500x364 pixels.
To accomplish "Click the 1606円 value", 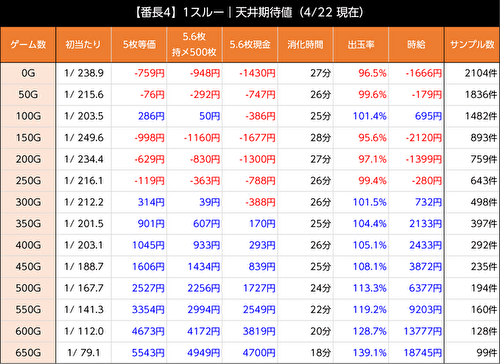I will 148,267.
